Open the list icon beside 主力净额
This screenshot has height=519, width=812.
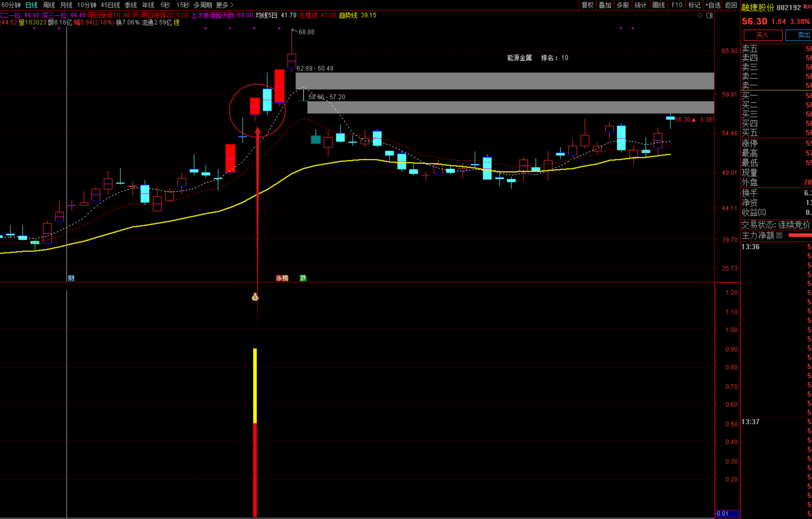[779, 236]
